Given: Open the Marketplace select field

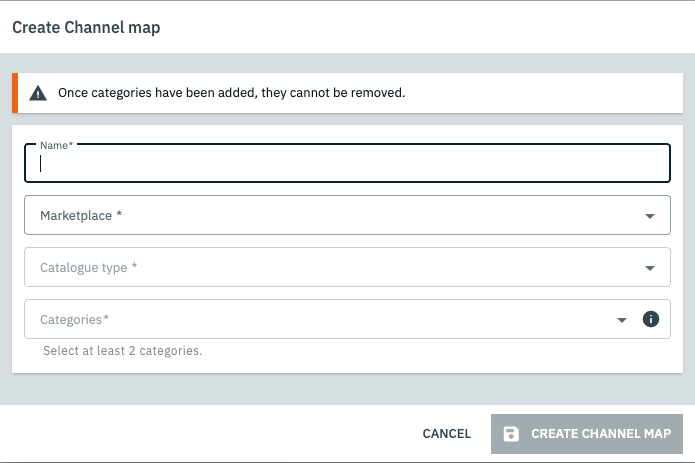Looking at the screenshot, I should tap(330, 215).
